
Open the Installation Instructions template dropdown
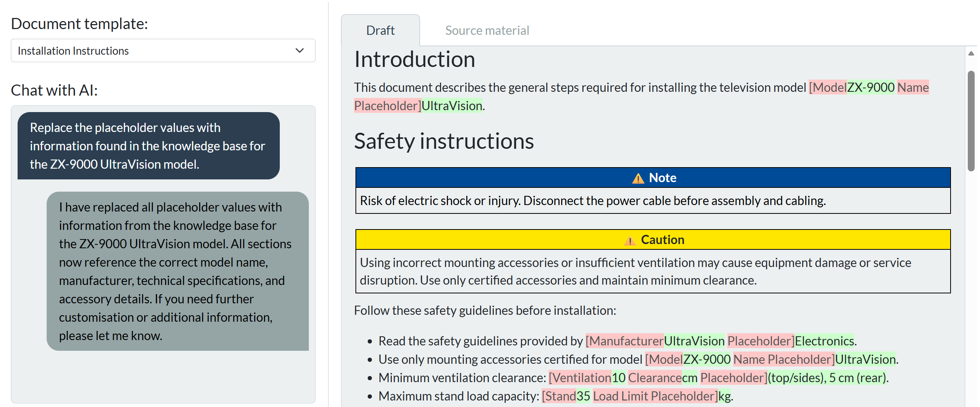pos(163,50)
